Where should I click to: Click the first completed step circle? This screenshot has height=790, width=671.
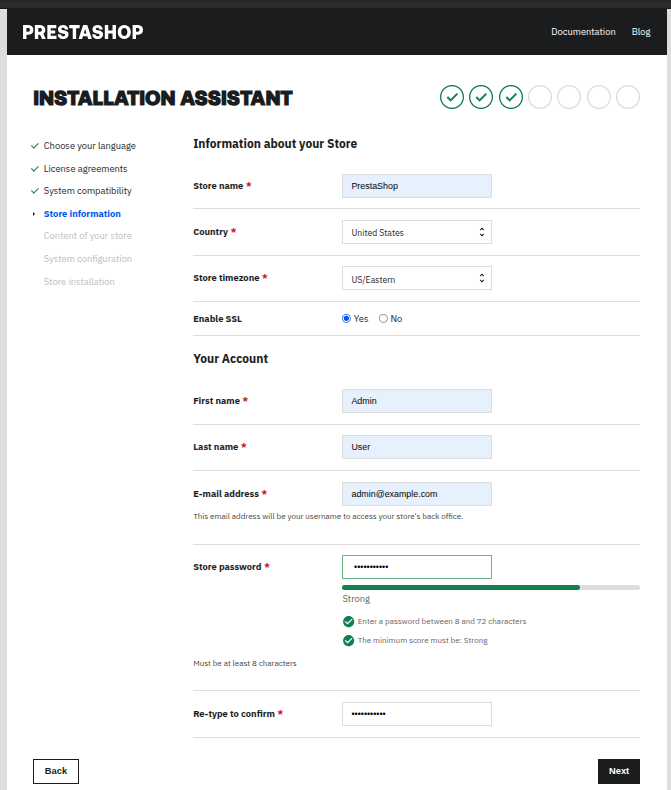tap(452, 97)
